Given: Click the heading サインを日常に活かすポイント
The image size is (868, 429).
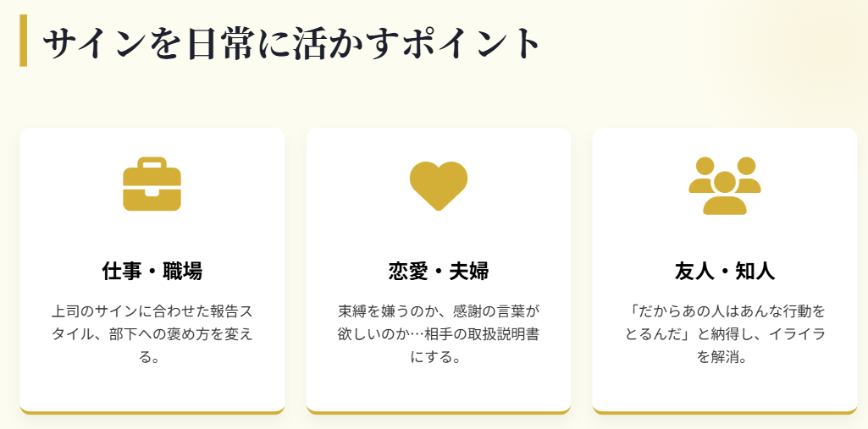Looking at the screenshot, I should (x=291, y=42).
